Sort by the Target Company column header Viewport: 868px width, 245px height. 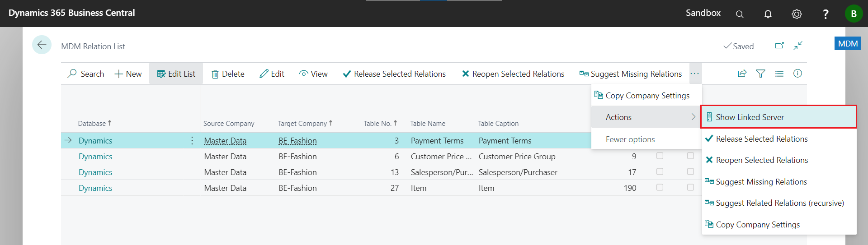pos(305,124)
